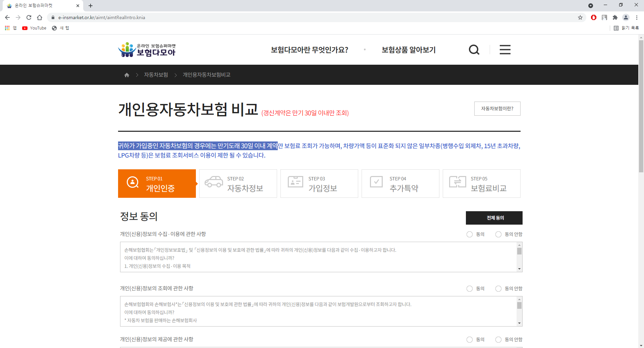Image resolution: width=644 pixels, height=348 pixels.
Task: Click the down arrow in the 조회 terms scrollbar
Action: tap(519, 323)
